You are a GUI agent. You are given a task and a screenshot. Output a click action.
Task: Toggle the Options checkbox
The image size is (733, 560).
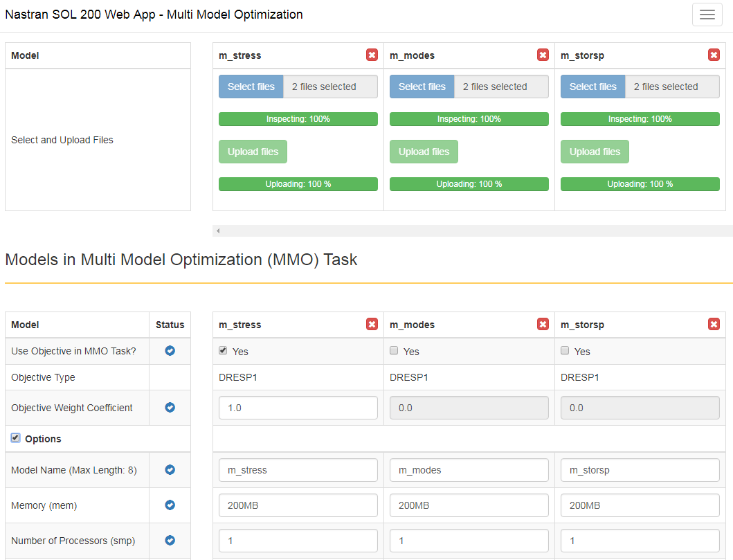[15, 438]
